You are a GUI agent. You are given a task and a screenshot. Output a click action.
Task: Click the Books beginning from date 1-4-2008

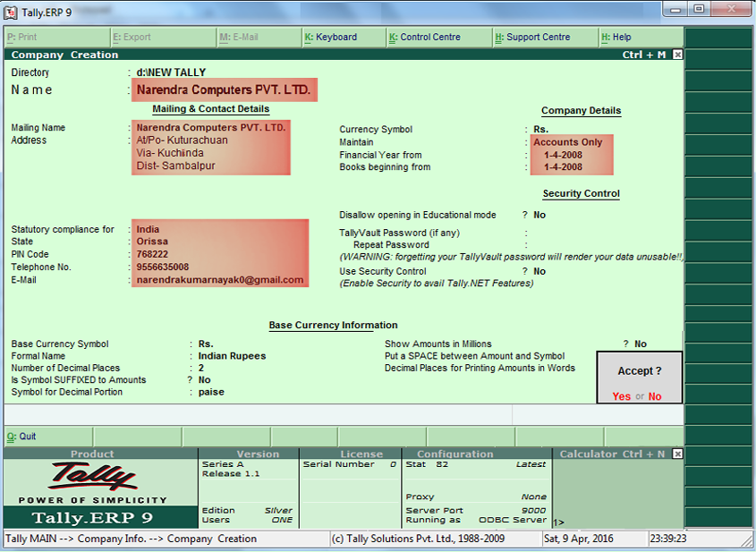[563, 166]
